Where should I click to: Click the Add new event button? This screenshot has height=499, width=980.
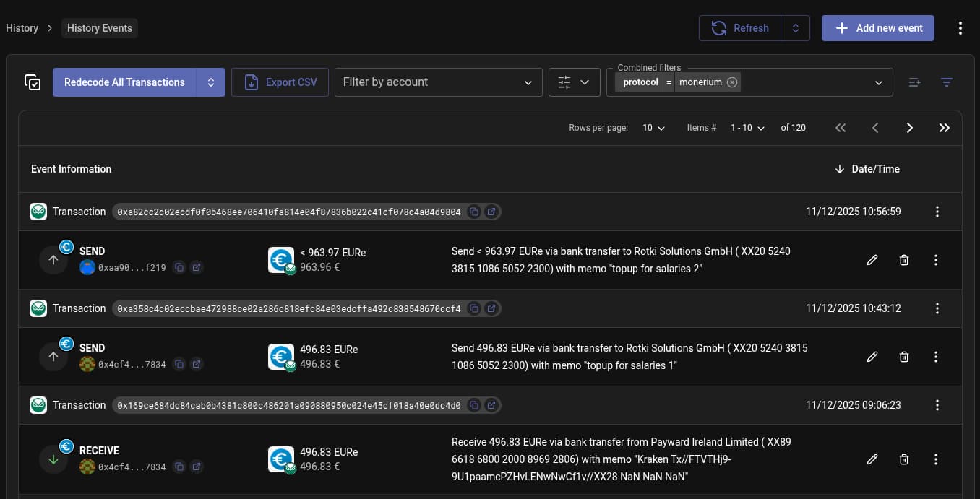click(x=878, y=28)
